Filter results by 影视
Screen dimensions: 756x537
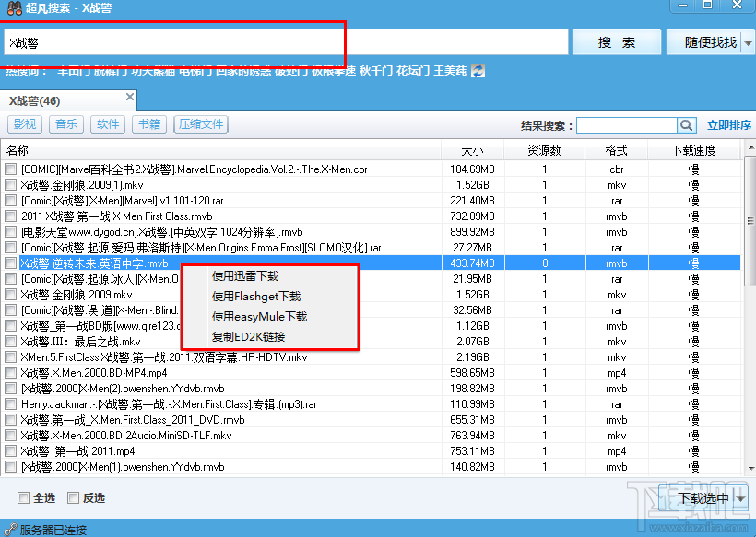click(x=25, y=124)
